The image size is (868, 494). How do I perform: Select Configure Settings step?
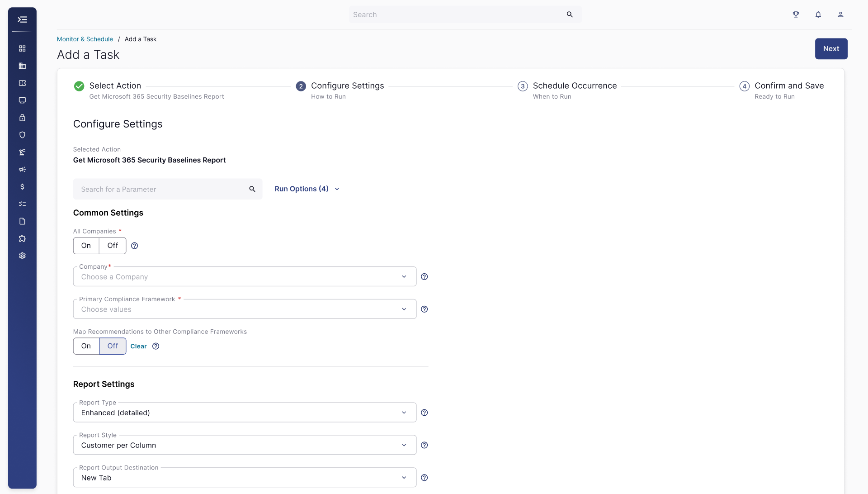coord(347,85)
